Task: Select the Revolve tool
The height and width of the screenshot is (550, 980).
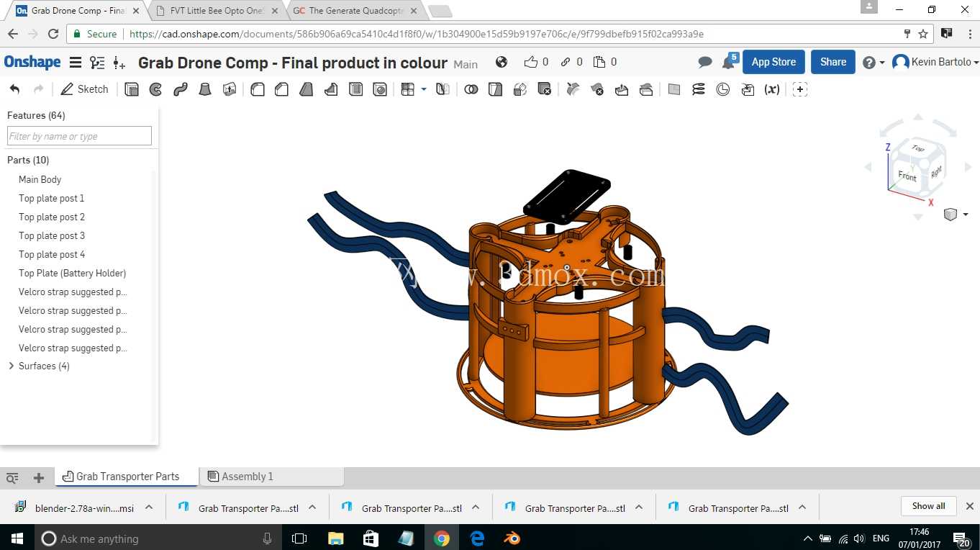Action: pyautogui.click(x=156, y=89)
